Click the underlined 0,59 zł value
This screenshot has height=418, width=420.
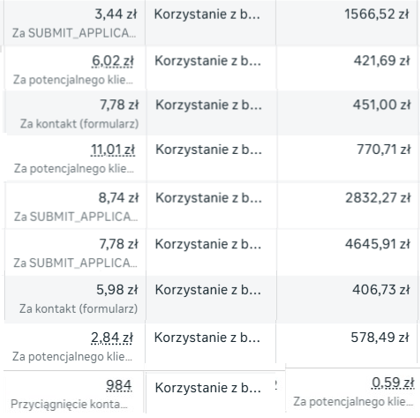(x=393, y=383)
